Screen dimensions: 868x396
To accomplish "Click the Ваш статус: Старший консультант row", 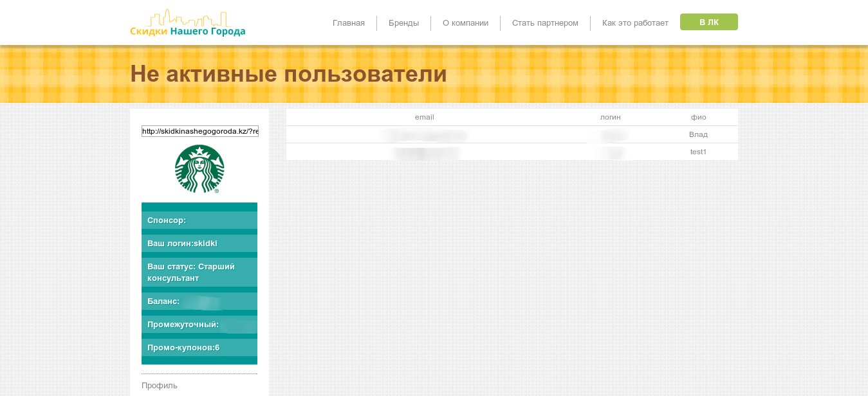I will [199, 272].
